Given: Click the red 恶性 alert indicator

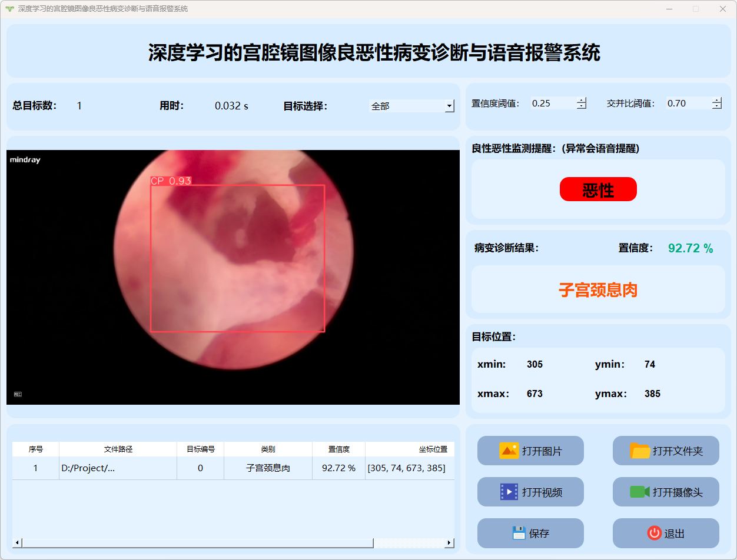Looking at the screenshot, I should point(598,189).
